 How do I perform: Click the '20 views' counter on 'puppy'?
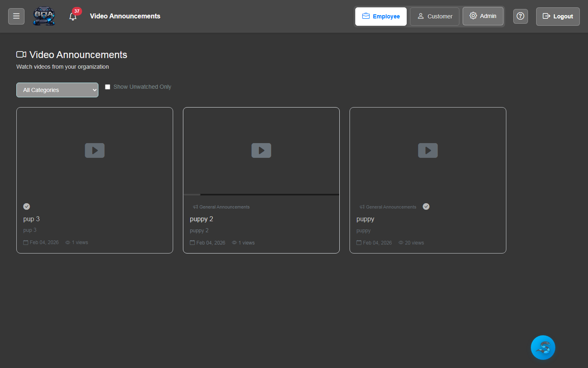411,242
